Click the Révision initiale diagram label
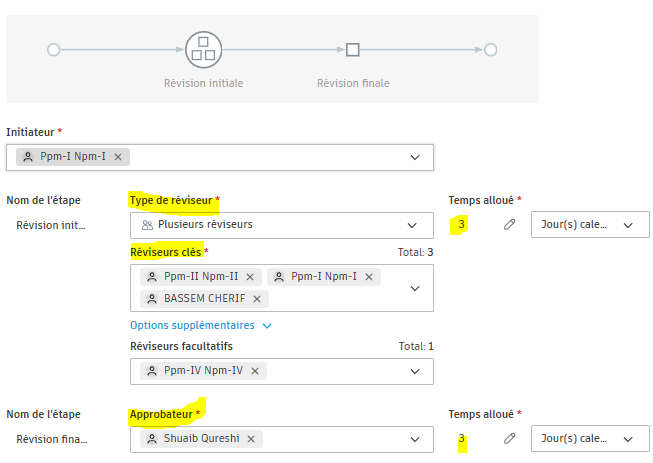 point(203,83)
